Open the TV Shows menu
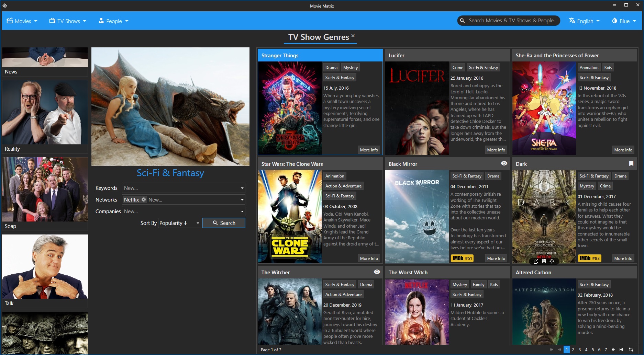Viewport: 644px width, 355px height. click(x=68, y=21)
